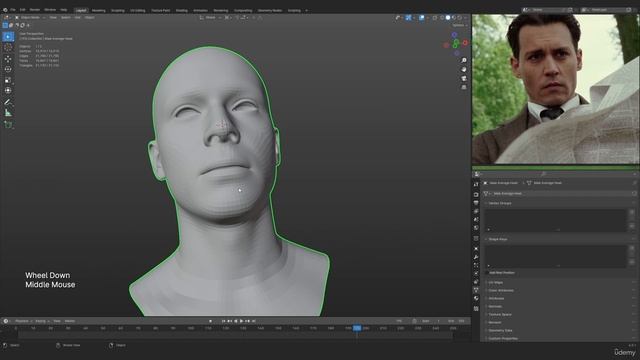This screenshot has height=360, width=640.
Task: Expand the Vertex Groups panel header
Action: coord(558,203)
